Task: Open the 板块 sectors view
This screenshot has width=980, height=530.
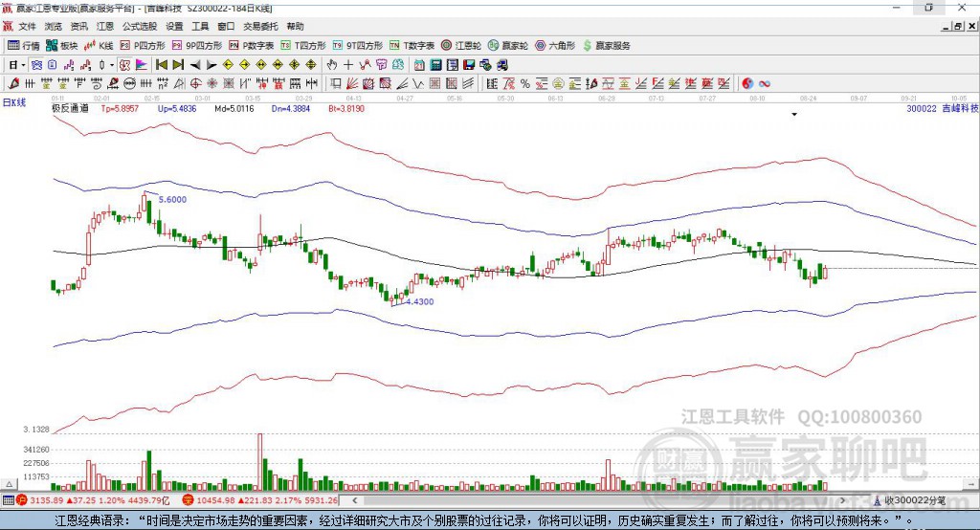Action: [62, 46]
